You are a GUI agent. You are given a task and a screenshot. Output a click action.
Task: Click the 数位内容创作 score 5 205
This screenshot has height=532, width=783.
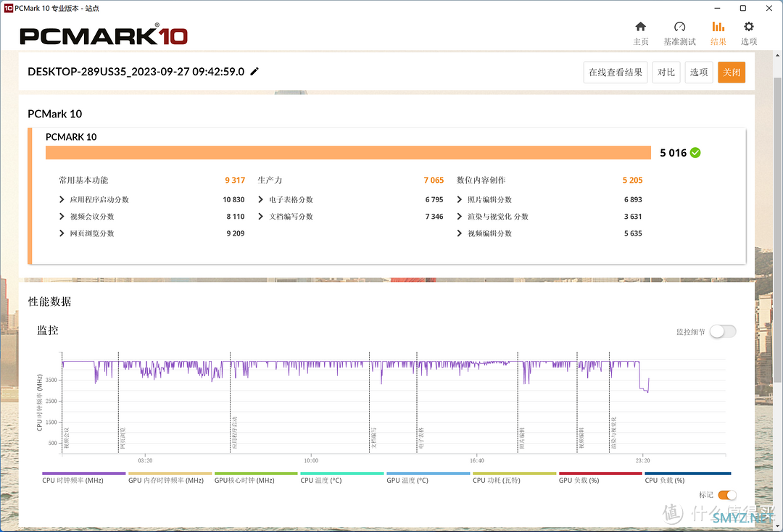[x=632, y=180]
